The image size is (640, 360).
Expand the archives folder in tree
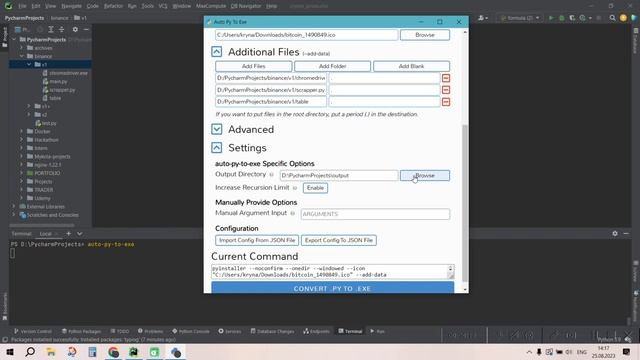(x=22, y=48)
